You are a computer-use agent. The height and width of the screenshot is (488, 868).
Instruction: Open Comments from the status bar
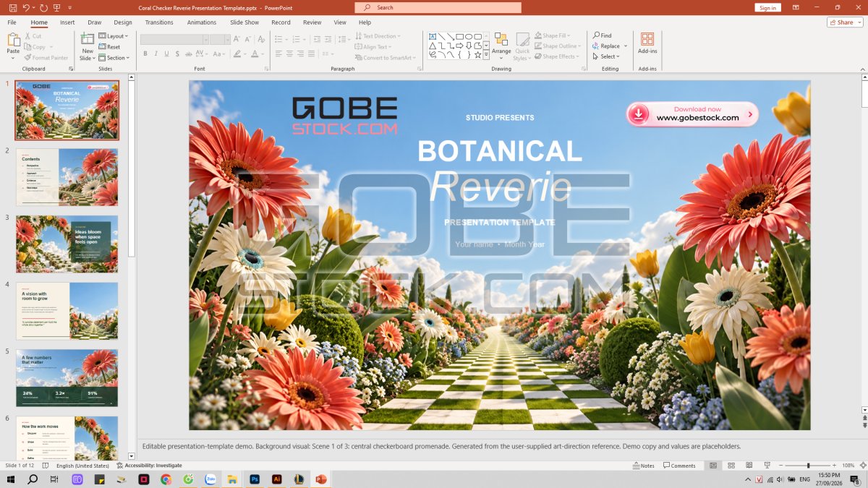pyautogui.click(x=679, y=466)
